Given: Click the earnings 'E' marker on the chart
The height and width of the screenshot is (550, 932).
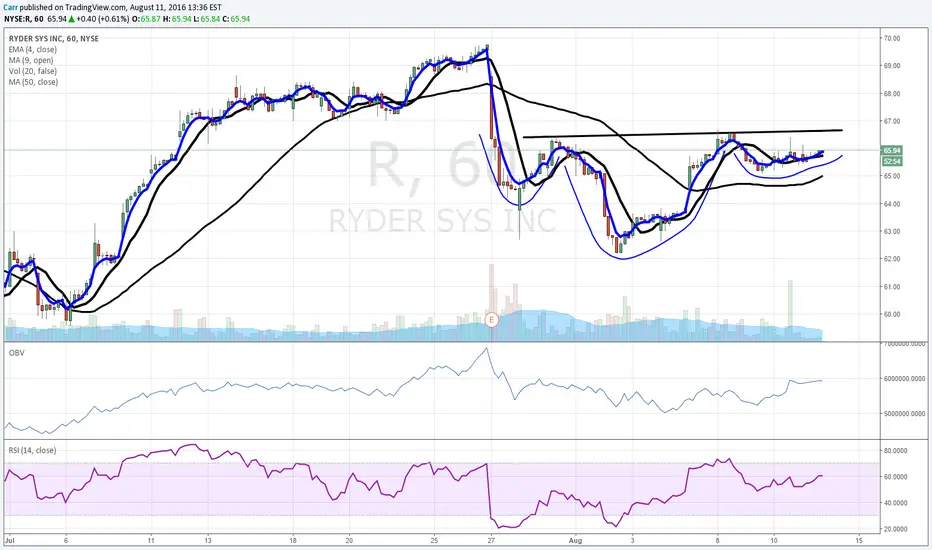Looking at the screenshot, I should tap(491, 320).
